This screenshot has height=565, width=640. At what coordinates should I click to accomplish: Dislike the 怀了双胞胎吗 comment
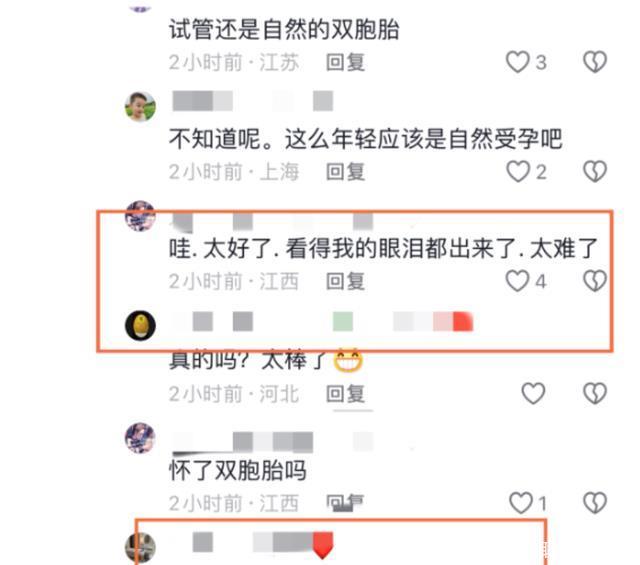pos(595,503)
